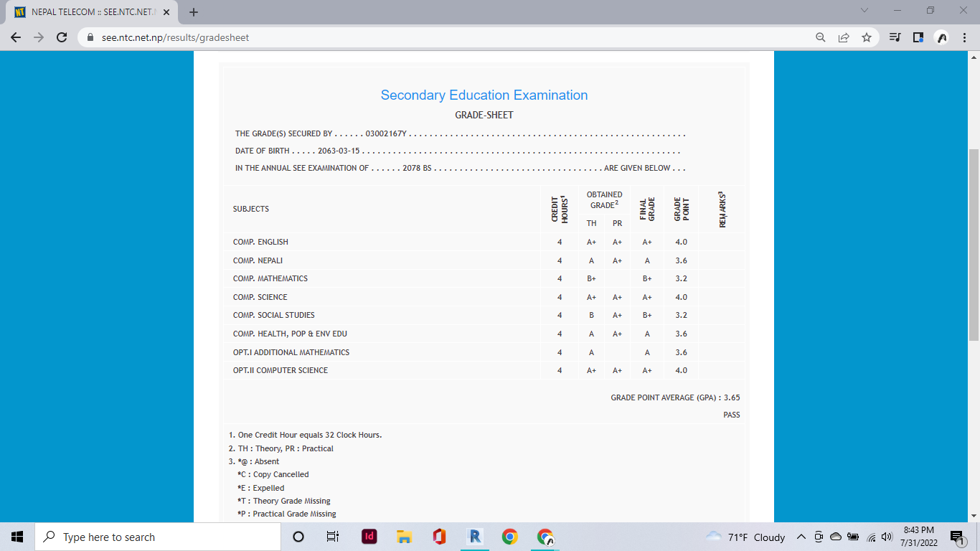Image resolution: width=980 pixels, height=551 pixels.
Task: Show hidden system tray icons
Action: click(x=801, y=537)
